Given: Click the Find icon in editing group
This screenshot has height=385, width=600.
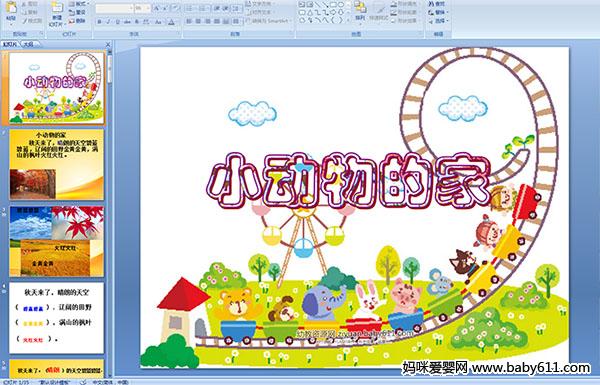Looking at the screenshot, I should [x=437, y=4].
